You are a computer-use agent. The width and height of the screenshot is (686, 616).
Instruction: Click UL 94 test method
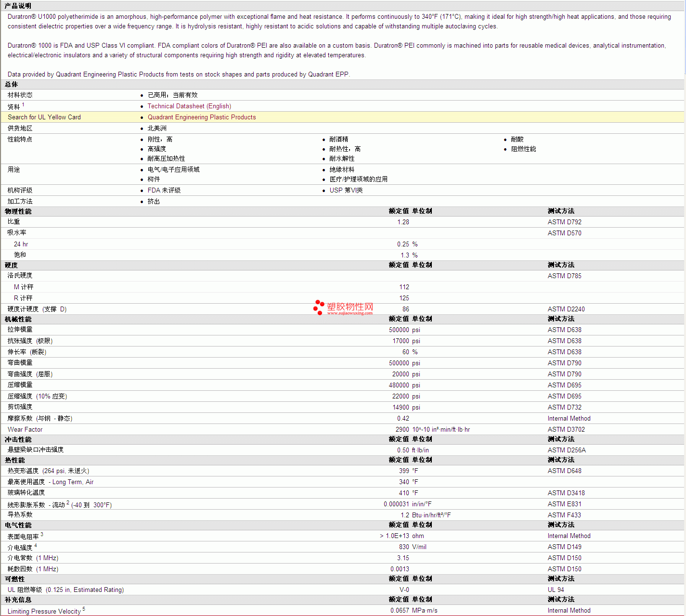556,590
